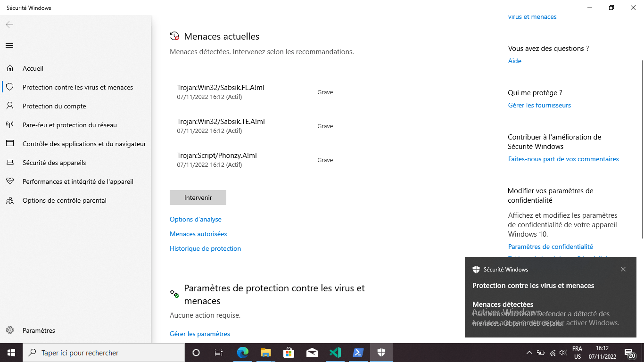Image resolution: width=644 pixels, height=362 pixels.
Task: Open PowerShell from the taskbar
Action: coord(358,353)
